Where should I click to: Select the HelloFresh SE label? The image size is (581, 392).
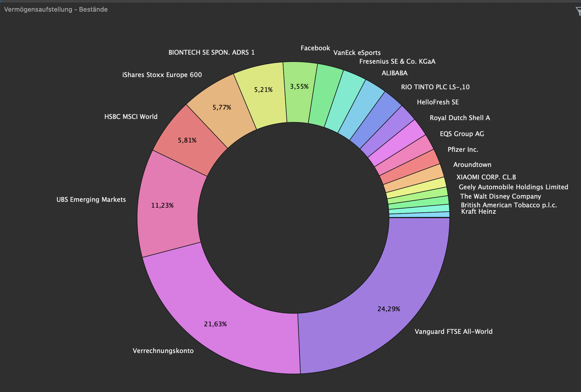click(x=437, y=102)
